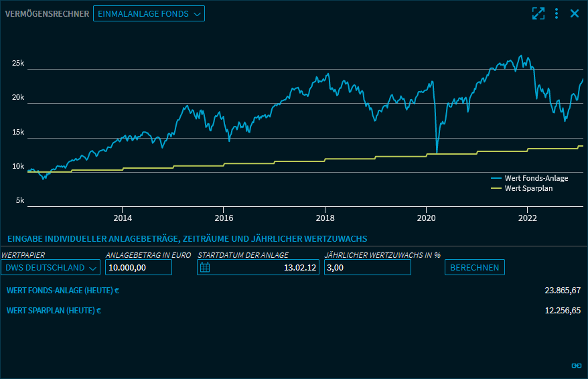
Task: Click the 2020 label on the time axis
Action: click(x=427, y=218)
